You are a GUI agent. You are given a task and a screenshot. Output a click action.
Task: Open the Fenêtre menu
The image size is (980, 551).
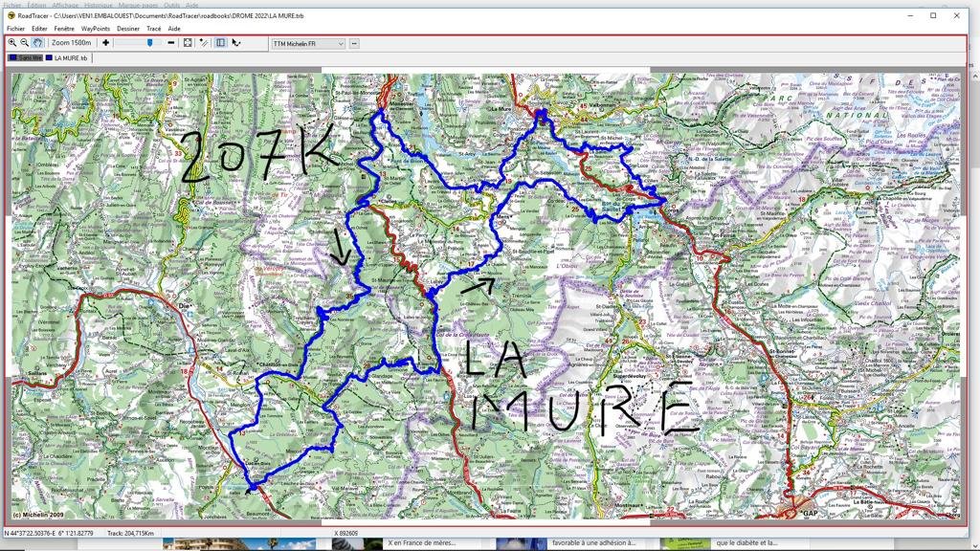(64, 29)
